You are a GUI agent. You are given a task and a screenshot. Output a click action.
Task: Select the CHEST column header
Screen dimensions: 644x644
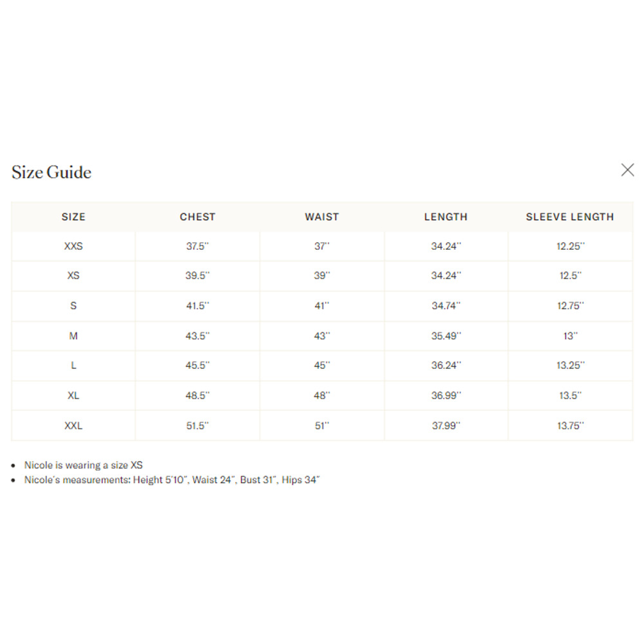pyautogui.click(x=198, y=217)
